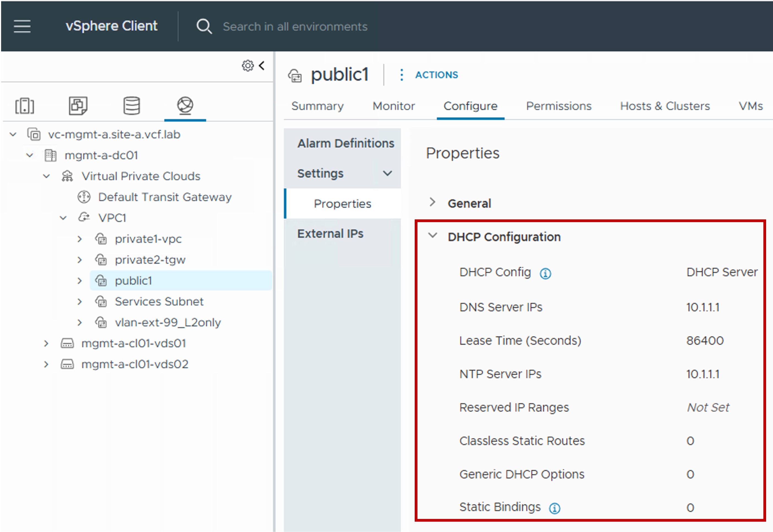Expand the vlan-ext-99_L2only node

(x=79, y=322)
